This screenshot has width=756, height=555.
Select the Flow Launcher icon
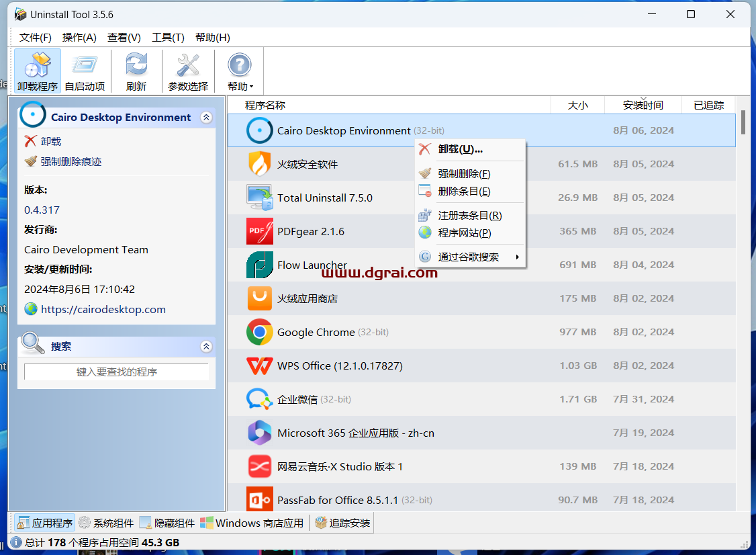259,265
